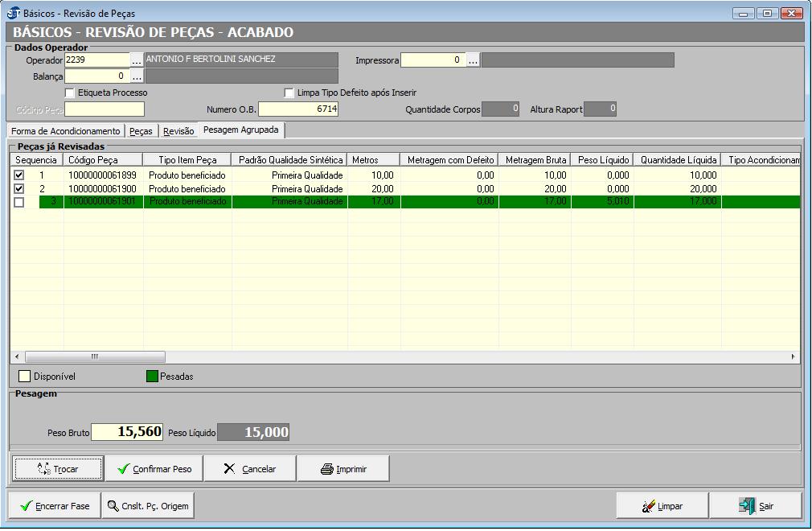Click the Imprimir printer button
This screenshot has width=812, height=531.
click(343, 468)
